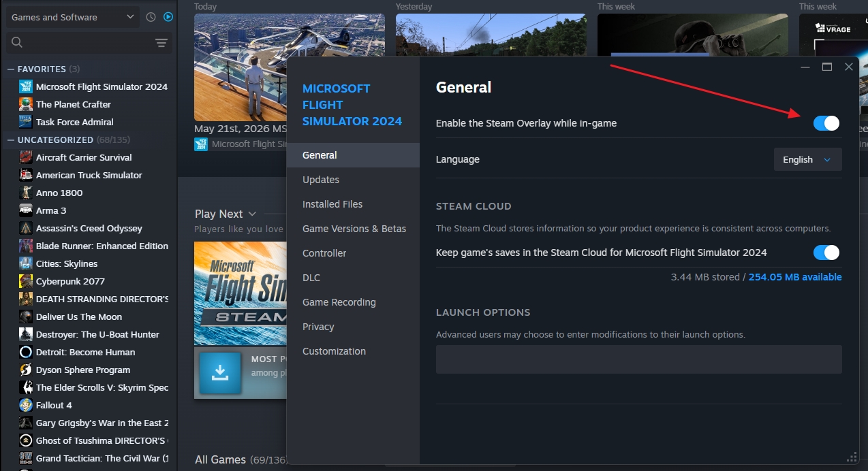868x471 pixels.
Task: Open Game Versions & Betas tab
Action: click(x=353, y=229)
